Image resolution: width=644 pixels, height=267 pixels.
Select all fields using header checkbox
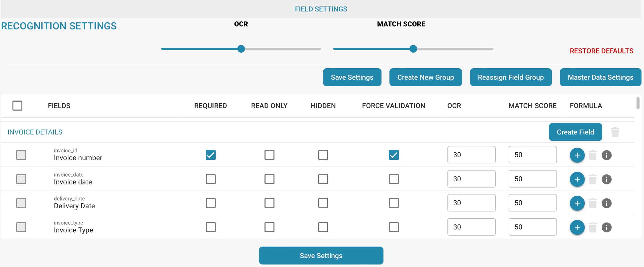coord(17,106)
